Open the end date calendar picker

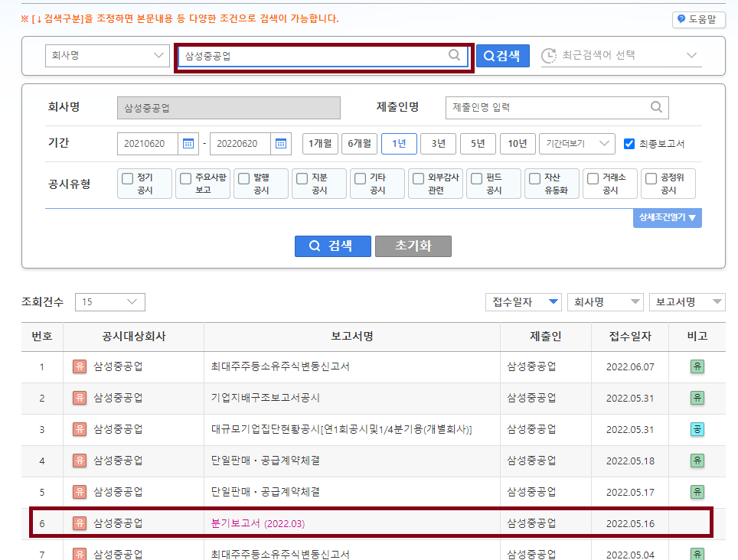pyautogui.click(x=281, y=143)
